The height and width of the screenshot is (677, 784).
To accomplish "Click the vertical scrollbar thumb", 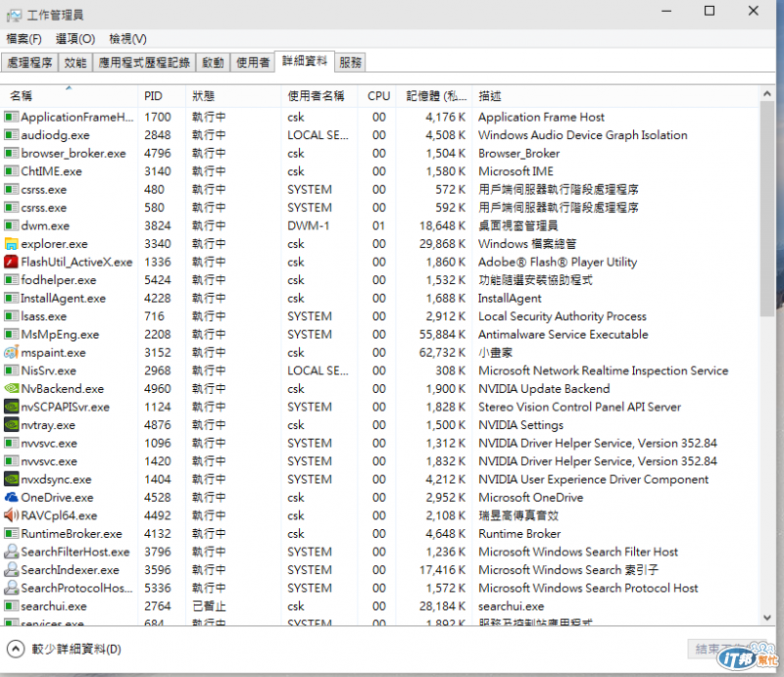I will (x=767, y=209).
